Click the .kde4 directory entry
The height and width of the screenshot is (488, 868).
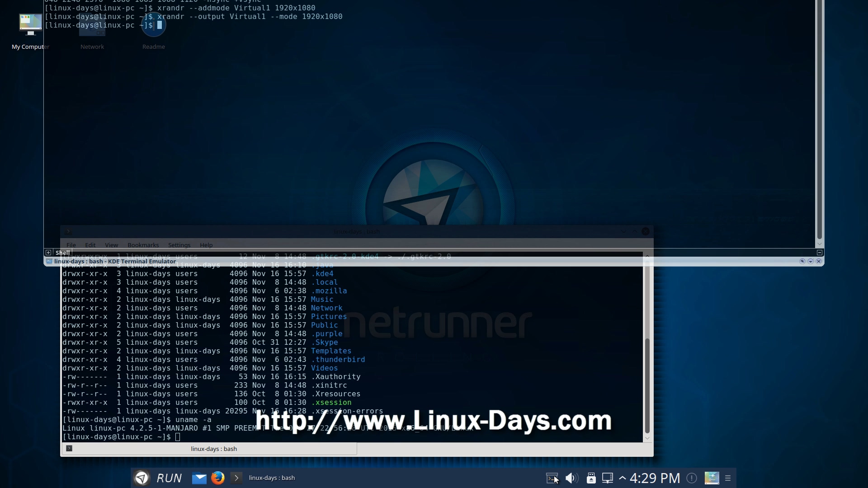click(322, 274)
